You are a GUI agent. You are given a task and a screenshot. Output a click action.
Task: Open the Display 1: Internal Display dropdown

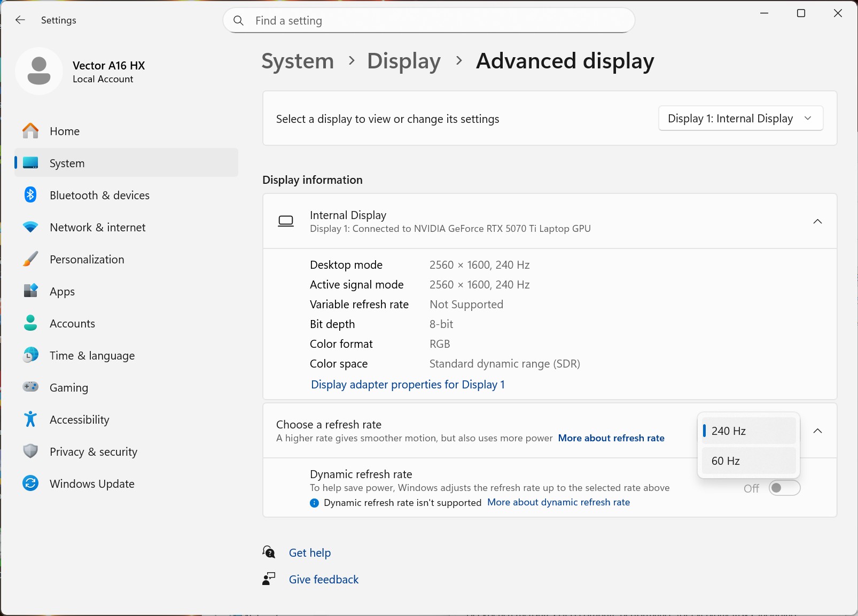click(740, 119)
